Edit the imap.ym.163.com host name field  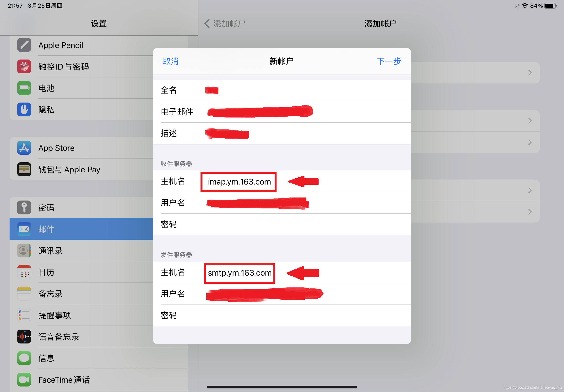tap(239, 182)
